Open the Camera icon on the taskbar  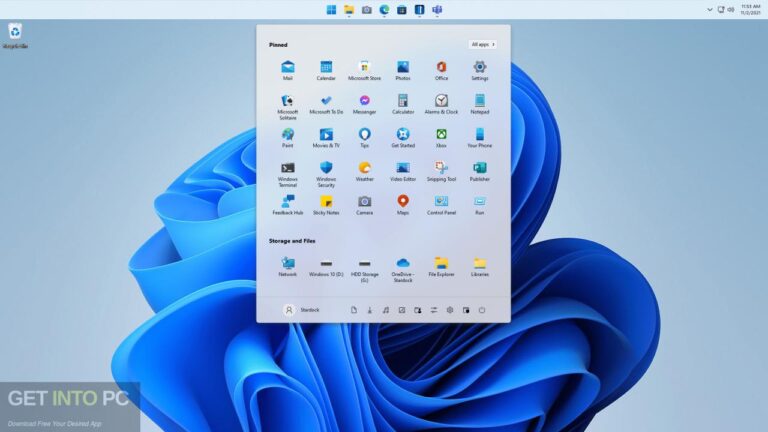[x=366, y=10]
